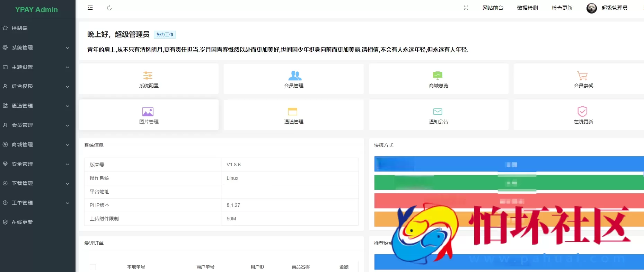This screenshot has height=272, width=644.
Task: Click the green quick shortcut bar
Action: [x=509, y=183]
